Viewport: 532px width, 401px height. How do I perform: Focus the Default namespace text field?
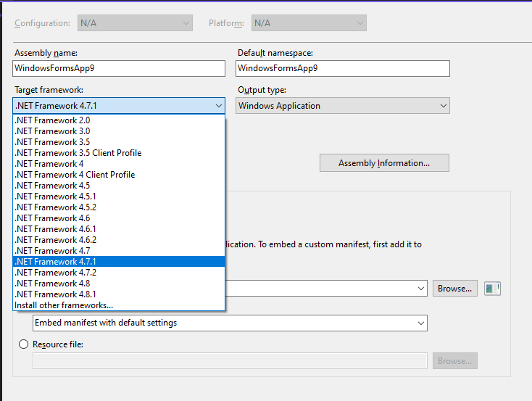(x=343, y=68)
